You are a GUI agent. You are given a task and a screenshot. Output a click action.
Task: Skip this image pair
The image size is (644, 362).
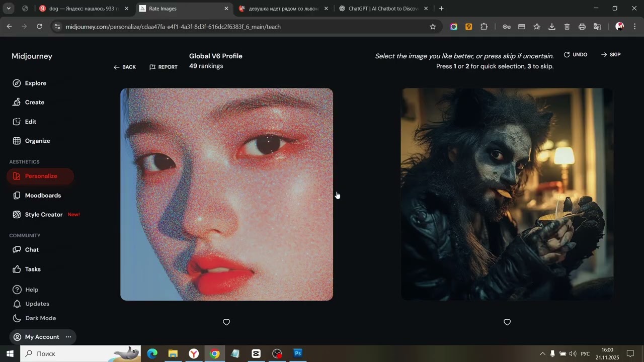pyautogui.click(x=611, y=54)
